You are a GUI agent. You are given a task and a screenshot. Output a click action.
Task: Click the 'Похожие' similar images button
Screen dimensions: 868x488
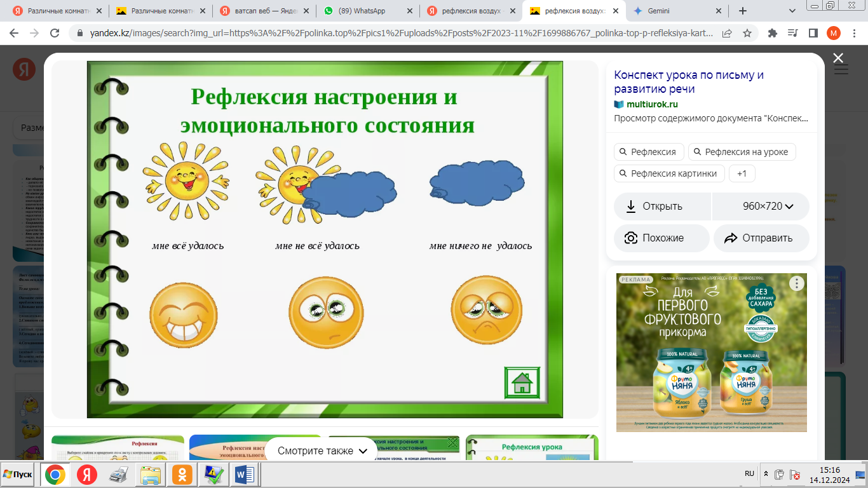(x=661, y=238)
